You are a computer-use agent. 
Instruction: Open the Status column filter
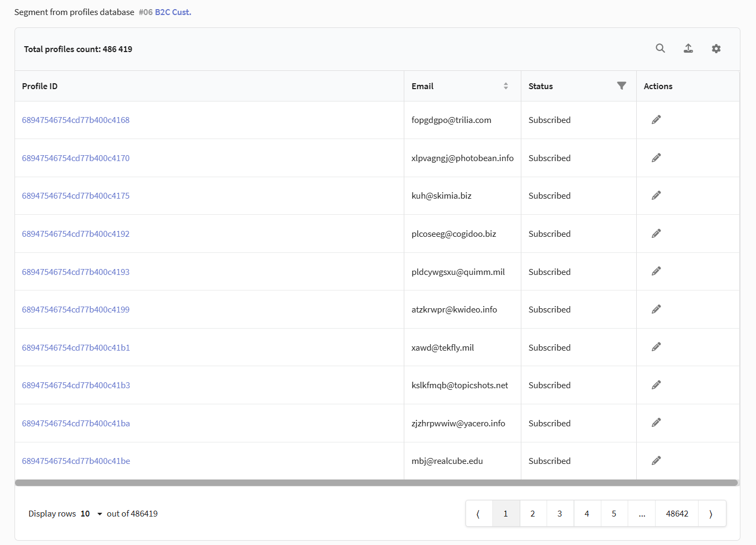[622, 86]
